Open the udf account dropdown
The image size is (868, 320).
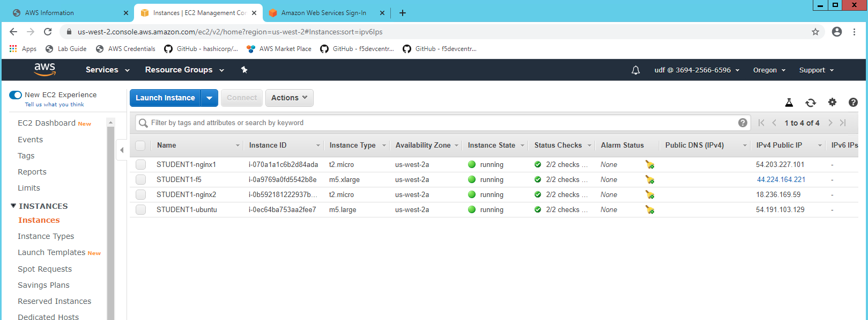click(697, 70)
